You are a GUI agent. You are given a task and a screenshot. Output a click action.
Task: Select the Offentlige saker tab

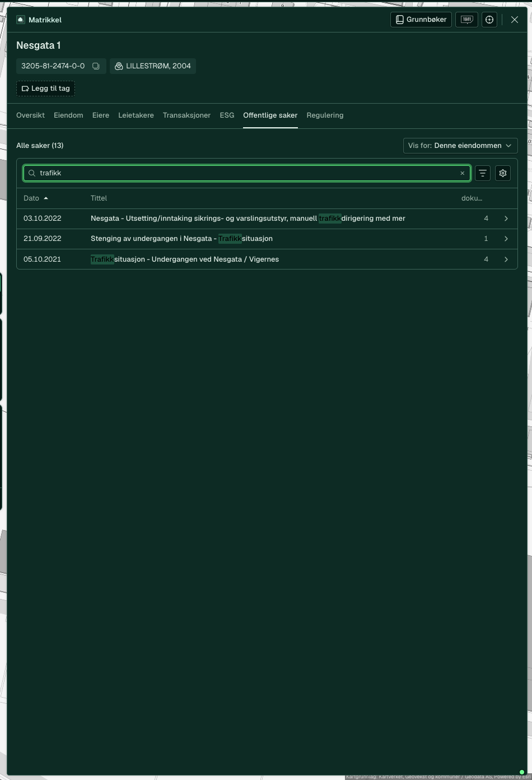270,115
